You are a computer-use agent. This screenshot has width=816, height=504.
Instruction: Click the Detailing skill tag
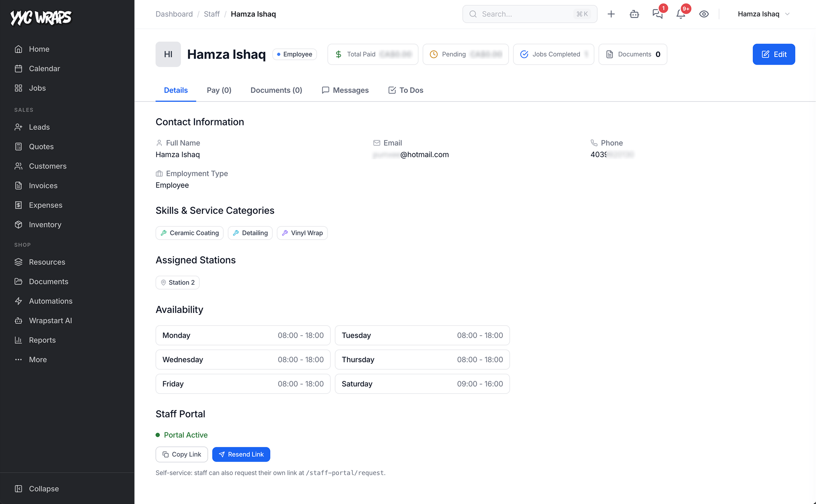[x=250, y=233]
